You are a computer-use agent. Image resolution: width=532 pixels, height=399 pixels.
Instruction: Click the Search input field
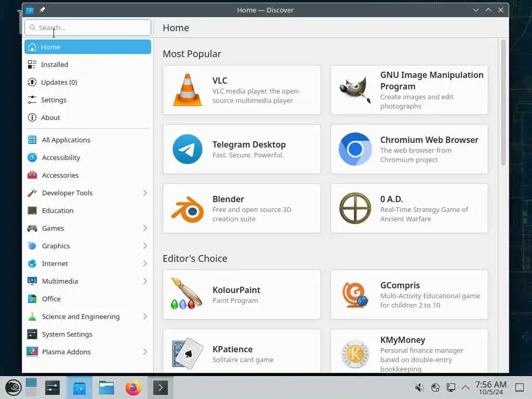(x=87, y=28)
